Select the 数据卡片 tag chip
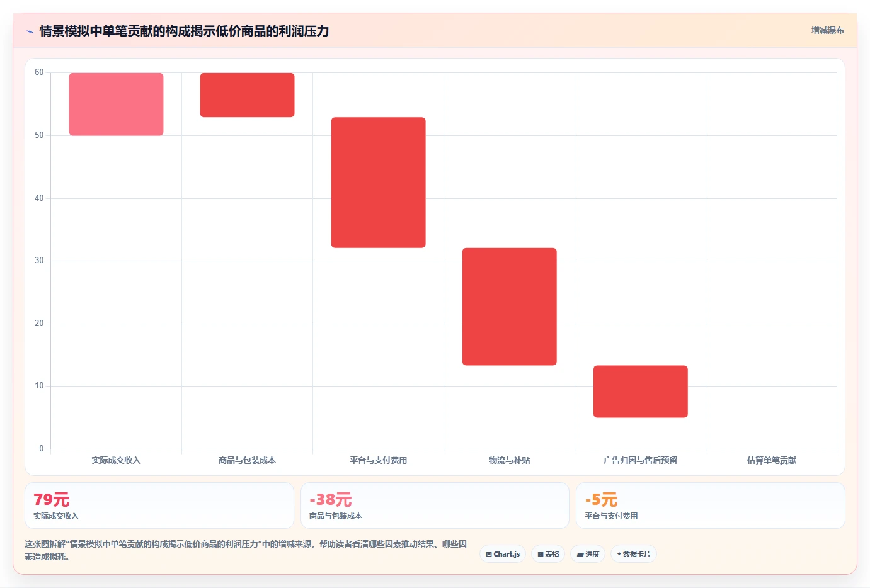 [x=634, y=554]
